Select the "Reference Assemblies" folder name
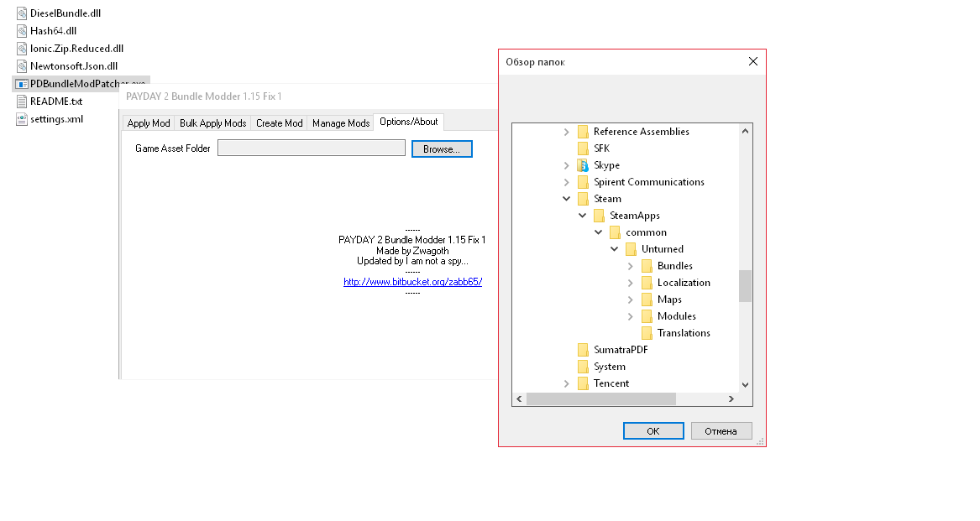This screenshot has width=980, height=521. (x=642, y=132)
